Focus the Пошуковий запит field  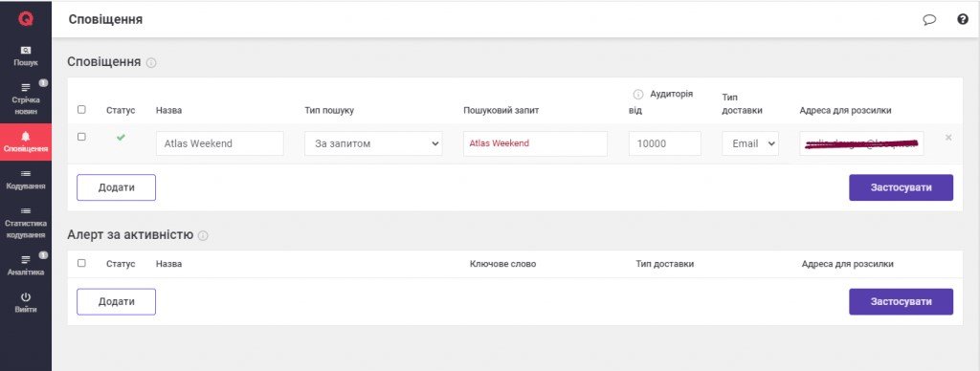[536, 143]
